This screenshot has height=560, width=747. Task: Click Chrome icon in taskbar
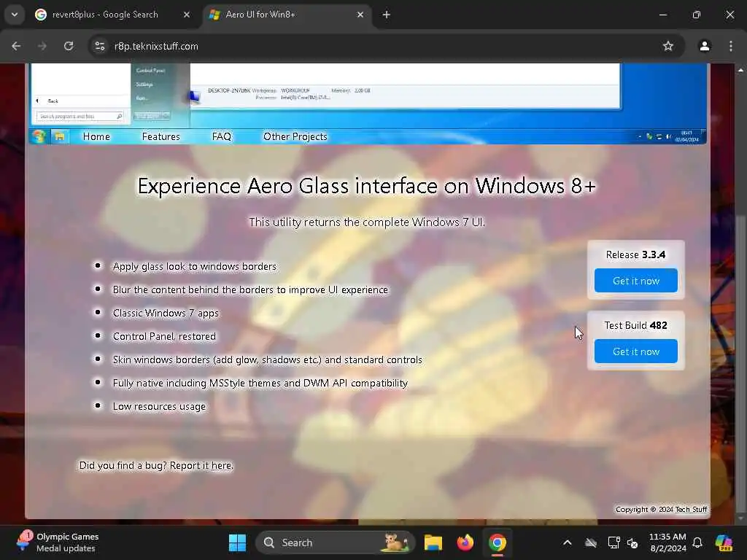498,542
